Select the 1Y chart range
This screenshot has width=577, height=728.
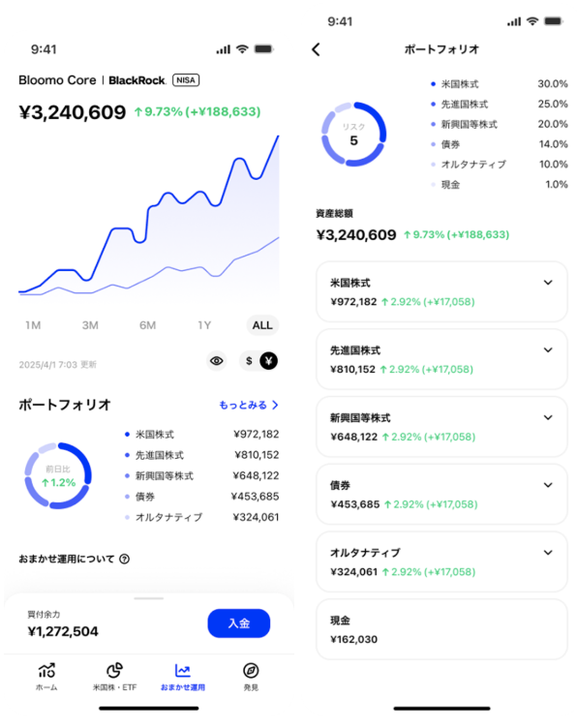(204, 325)
